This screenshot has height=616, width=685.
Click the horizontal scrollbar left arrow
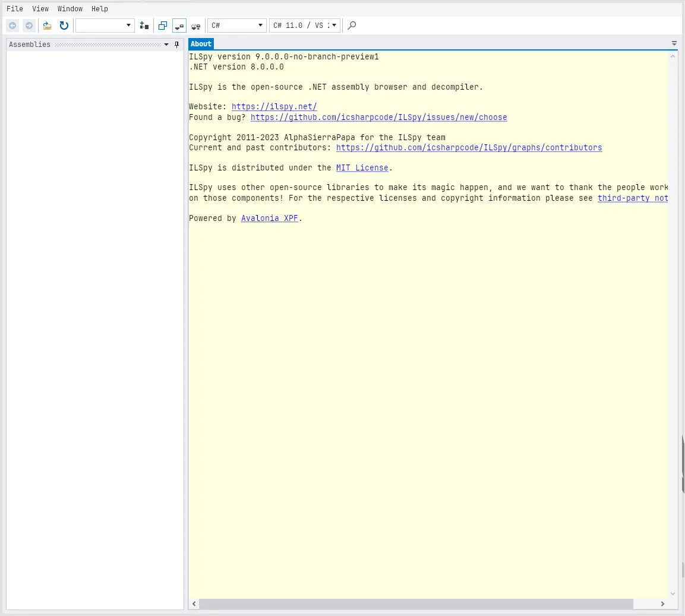(194, 604)
